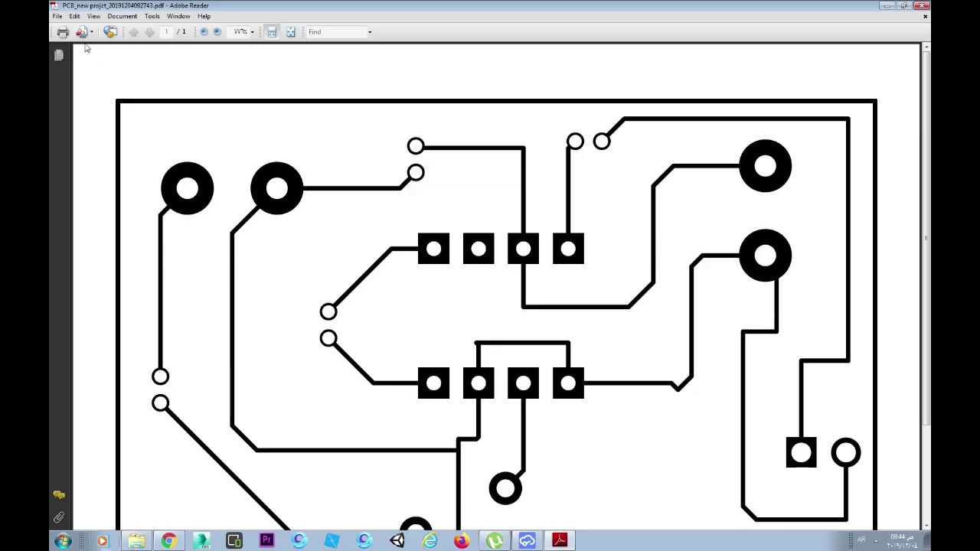
Task: Click the AR language indicator in tray
Action: click(x=861, y=540)
